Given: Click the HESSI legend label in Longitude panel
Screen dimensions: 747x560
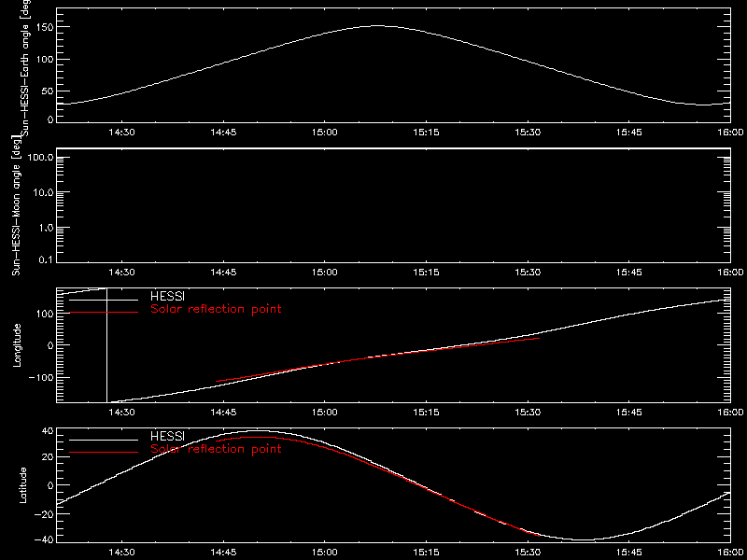Looking at the screenshot, I should pos(167,298).
